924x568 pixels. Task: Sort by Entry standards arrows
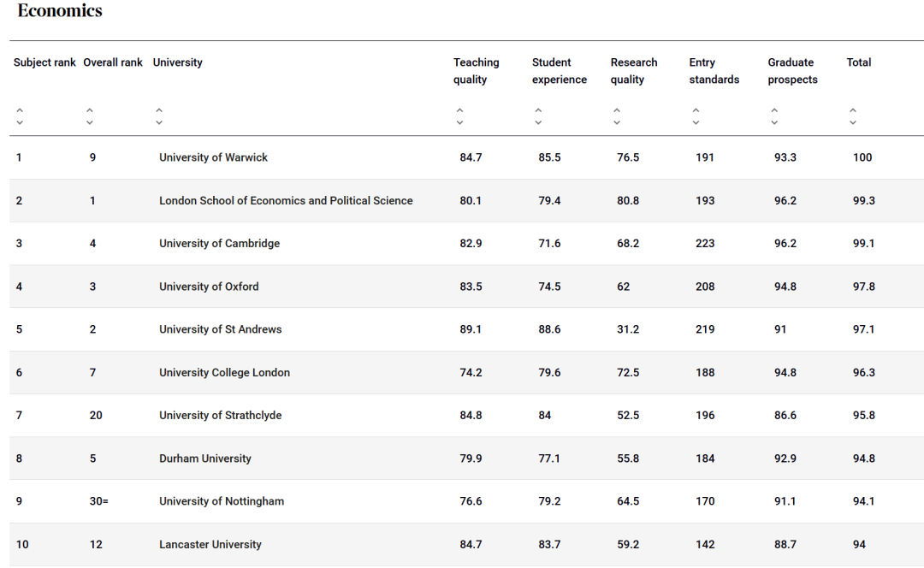(696, 116)
